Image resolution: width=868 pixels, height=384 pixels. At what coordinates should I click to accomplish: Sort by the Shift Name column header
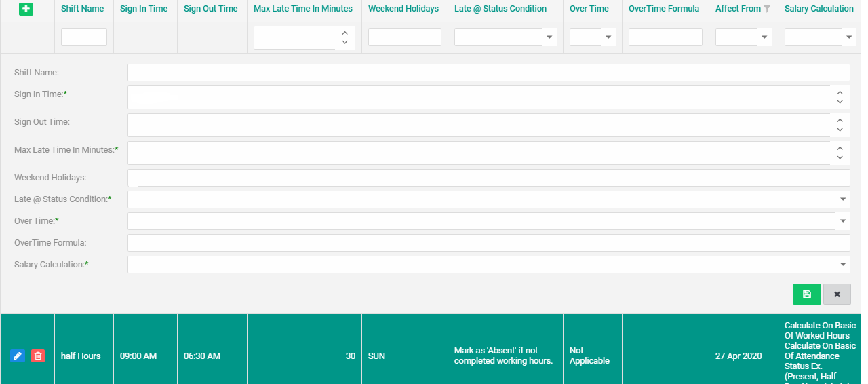coord(82,9)
